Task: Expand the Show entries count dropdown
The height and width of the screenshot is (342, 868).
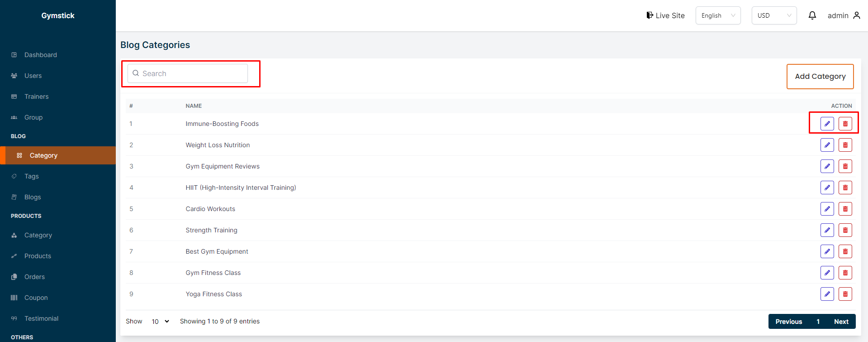Action: tap(160, 321)
